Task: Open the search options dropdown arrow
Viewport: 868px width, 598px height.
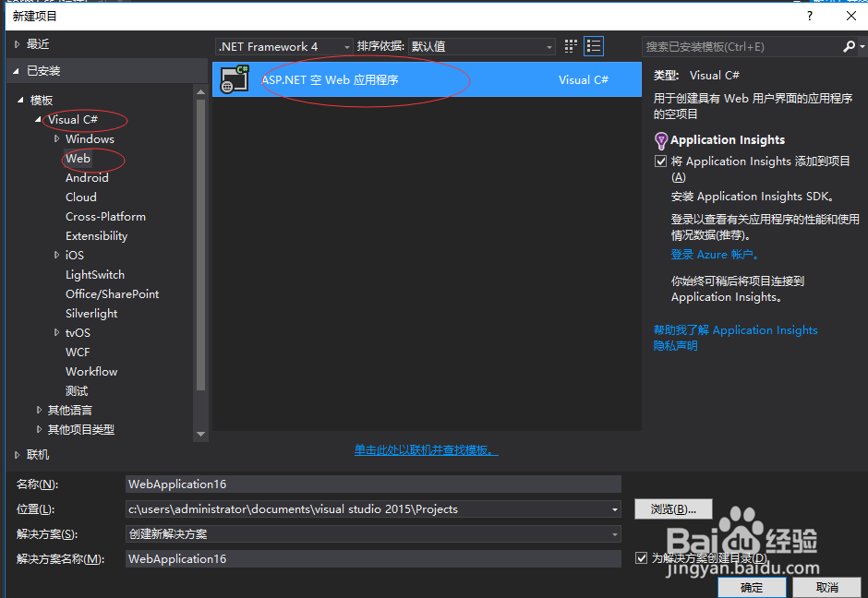Action: click(x=862, y=47)
